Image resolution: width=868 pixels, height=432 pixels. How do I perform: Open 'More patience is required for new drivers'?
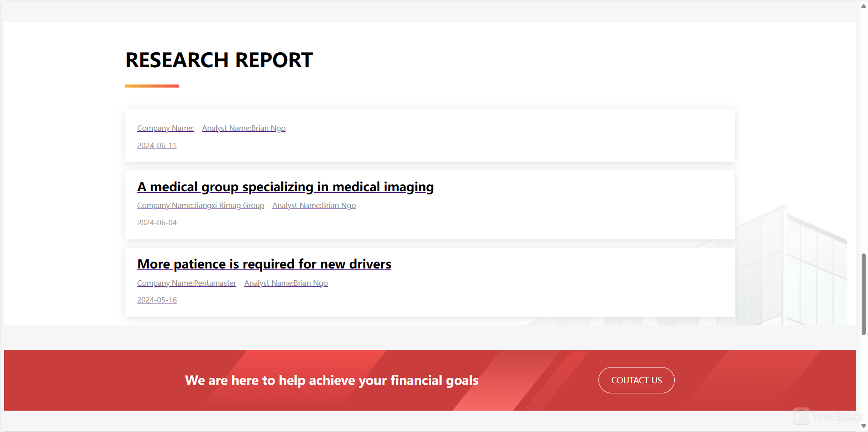(x=264, y=264)
